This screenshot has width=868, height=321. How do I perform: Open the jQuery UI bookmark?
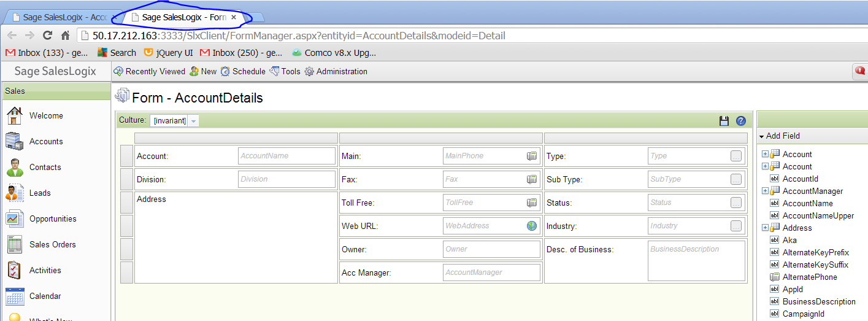tap(168, 53)
